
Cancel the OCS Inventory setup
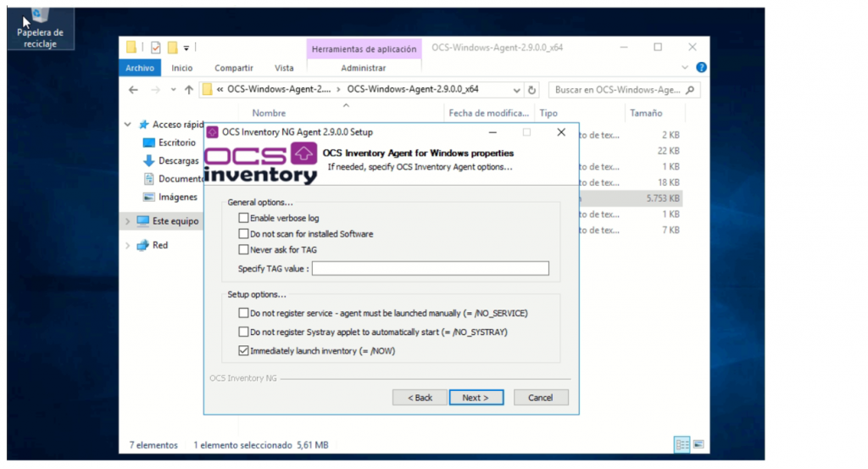pyautogui.click(x=540, y=398)
